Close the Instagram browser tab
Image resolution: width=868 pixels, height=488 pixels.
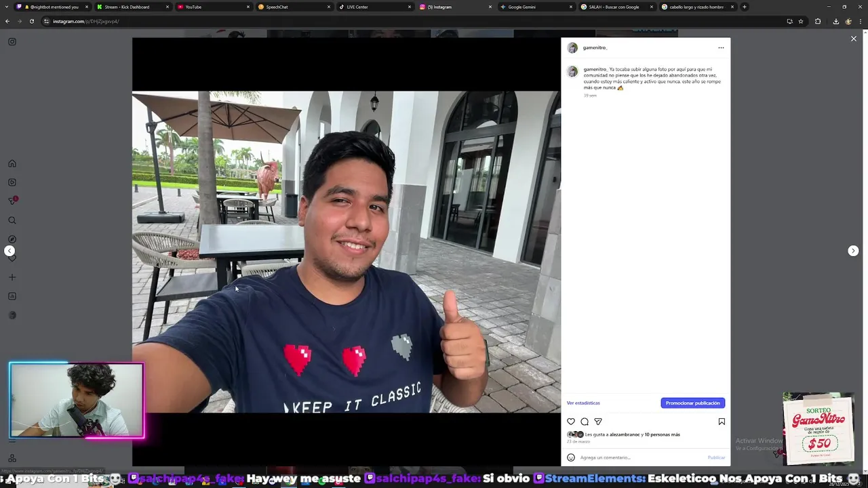pos(490,7)
